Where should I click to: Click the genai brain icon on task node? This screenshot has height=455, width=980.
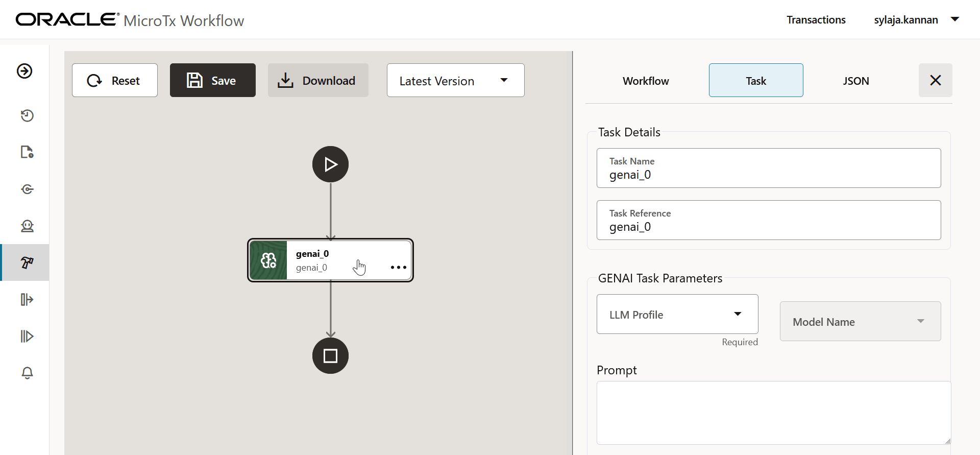tap(268, 260)
